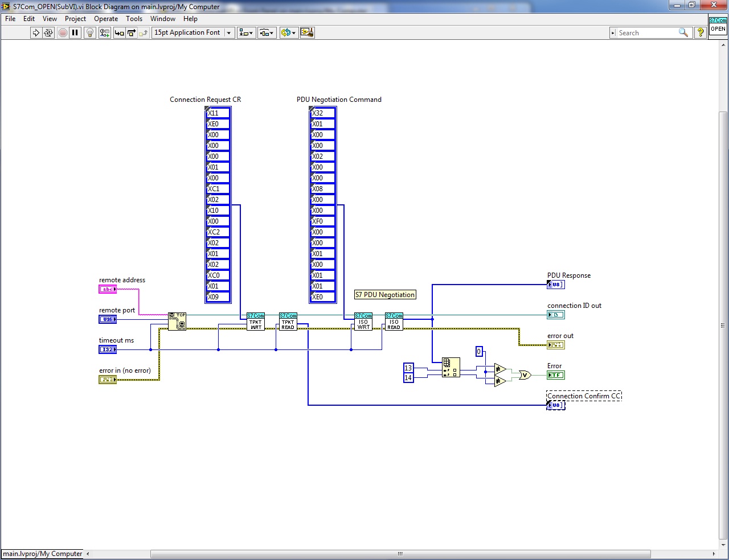The width and height of the screenshot is (729, 560).
Task: Select the remote address string terminal
Action: (x=108, y=290)
